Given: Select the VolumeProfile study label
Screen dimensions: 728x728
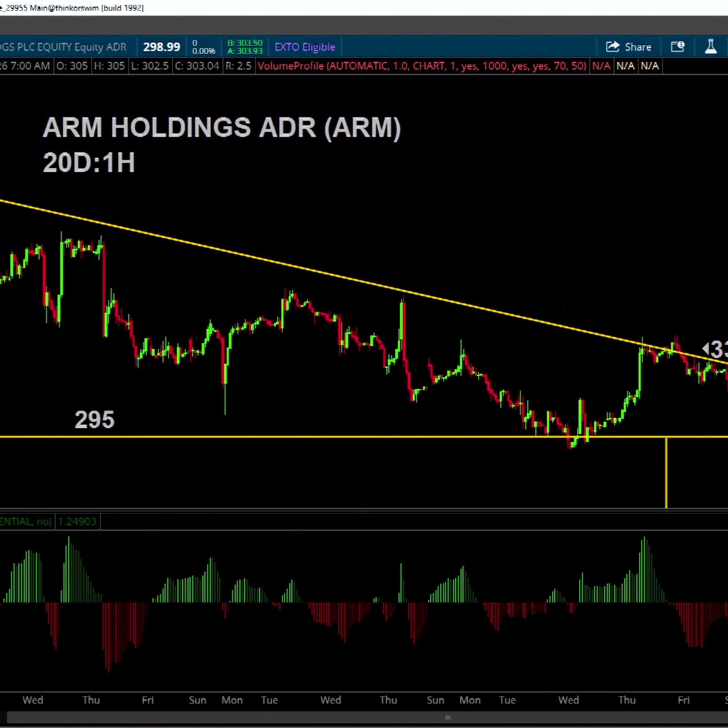Looking at the screenshot, I should (422, 66).
